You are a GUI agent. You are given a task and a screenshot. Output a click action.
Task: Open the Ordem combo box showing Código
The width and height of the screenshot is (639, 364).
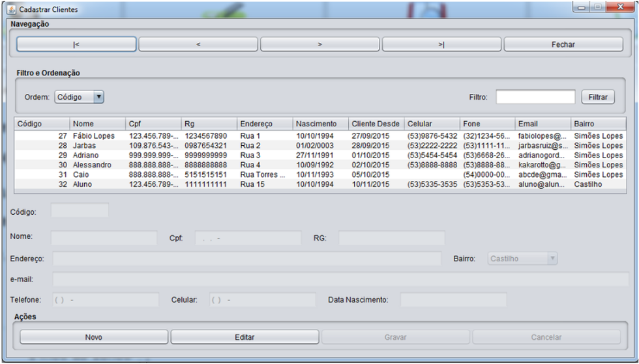[x=79, y=97]
